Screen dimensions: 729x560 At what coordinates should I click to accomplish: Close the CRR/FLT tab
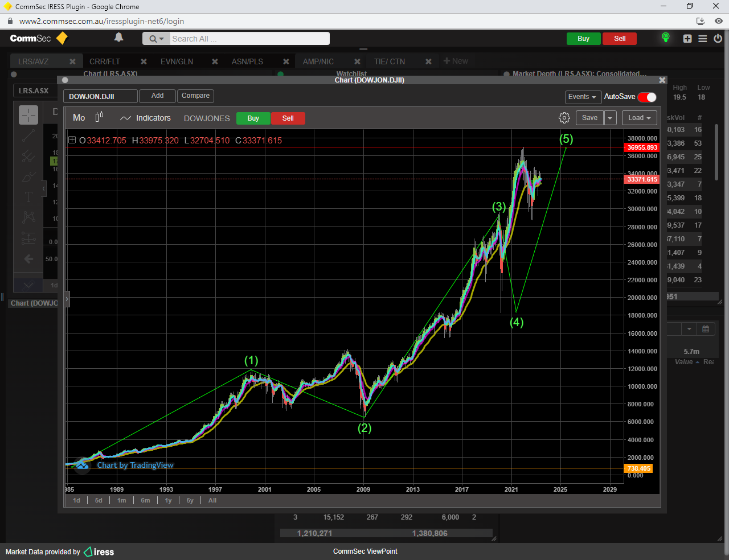(144, 61)
